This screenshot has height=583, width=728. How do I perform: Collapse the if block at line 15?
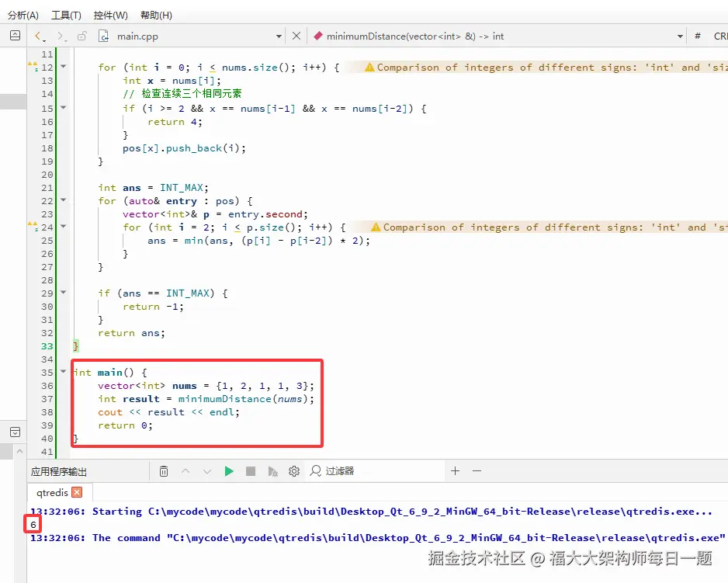coord(64,108)
